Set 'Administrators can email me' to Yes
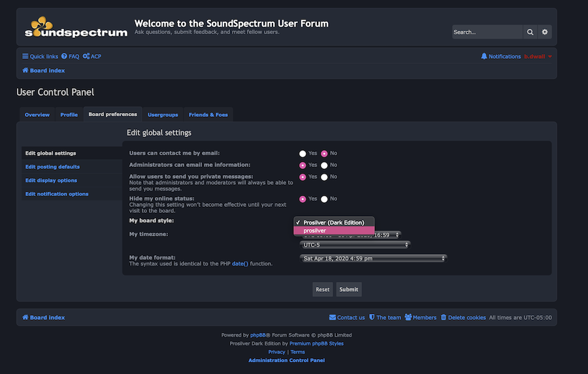The height and width of the screenshot is (374, 588). tap(302, 165)
